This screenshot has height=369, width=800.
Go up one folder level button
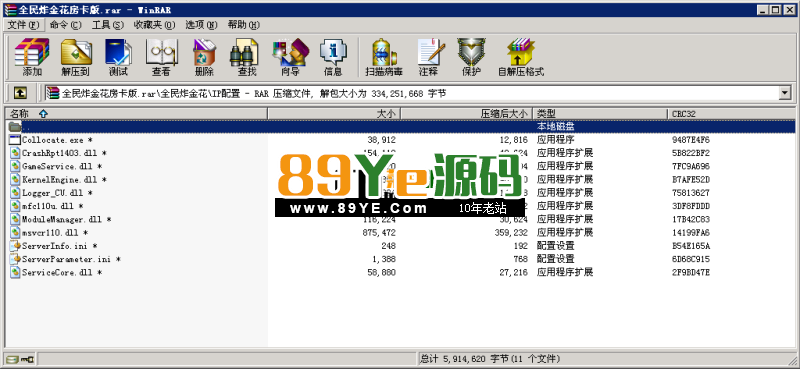point(20,93)
